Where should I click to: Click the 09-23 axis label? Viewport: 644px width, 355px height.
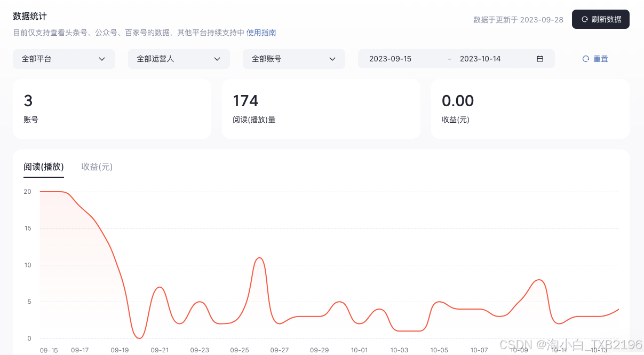pyautogui.click(x=200, y=350)
